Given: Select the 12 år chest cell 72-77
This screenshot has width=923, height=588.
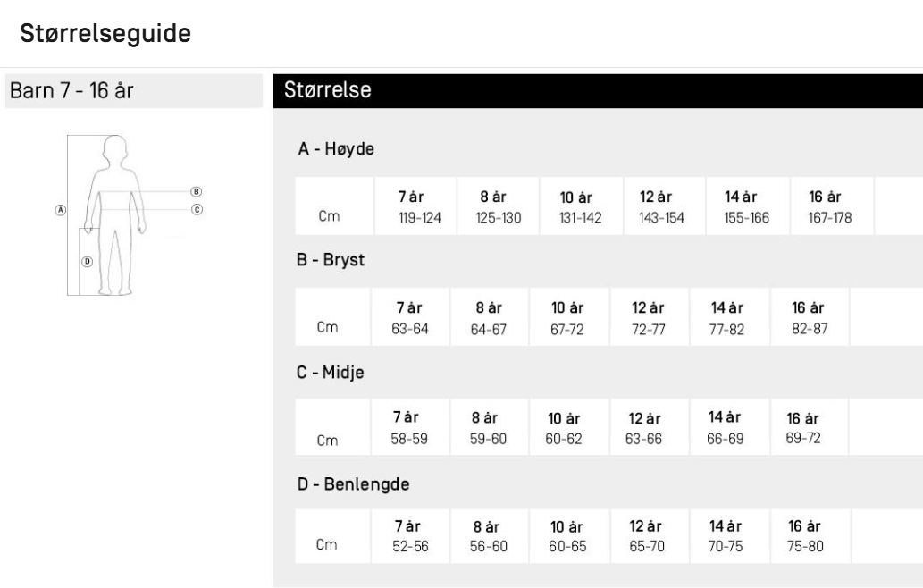Looking at the screenshot, I should pos(650,316).
